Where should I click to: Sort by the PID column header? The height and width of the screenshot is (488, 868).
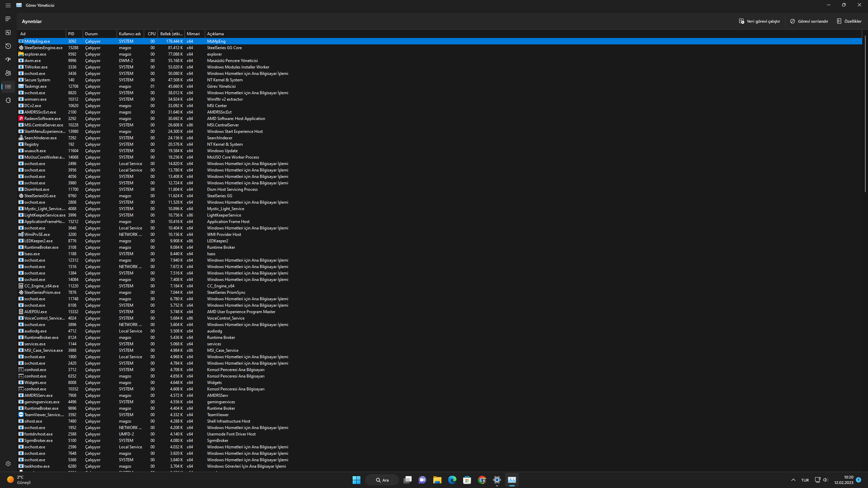tap(74, 34)
